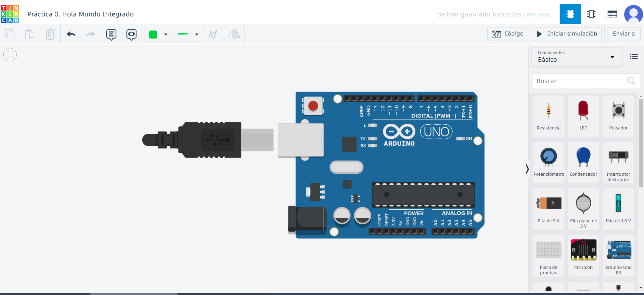Switch to the schematic view tab
Screen dimensions: 644x295
click(591, 14)
